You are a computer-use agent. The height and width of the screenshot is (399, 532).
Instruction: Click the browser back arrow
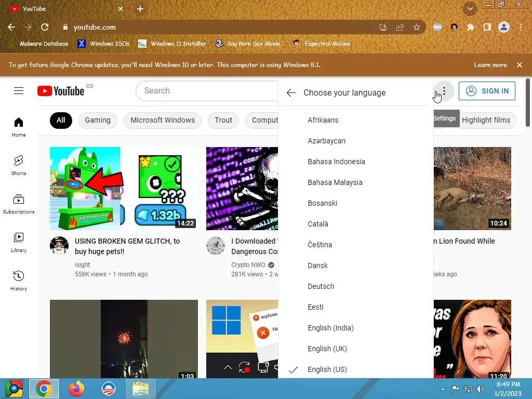[11, 27]
